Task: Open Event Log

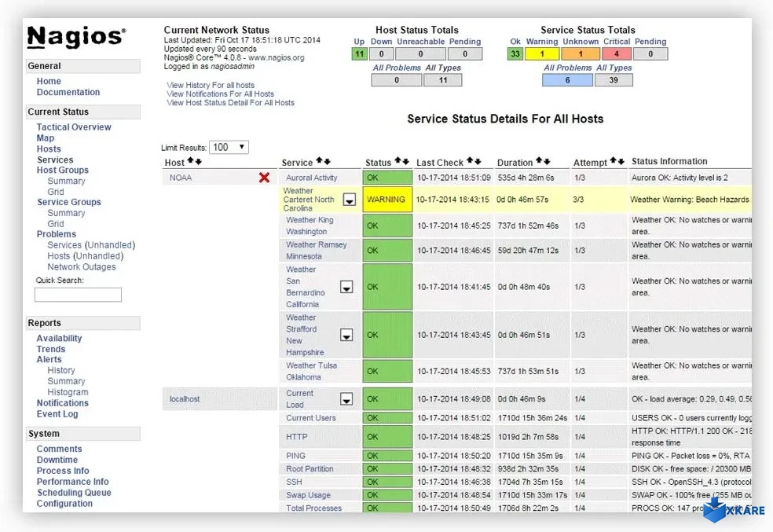Action: (57, 414)
